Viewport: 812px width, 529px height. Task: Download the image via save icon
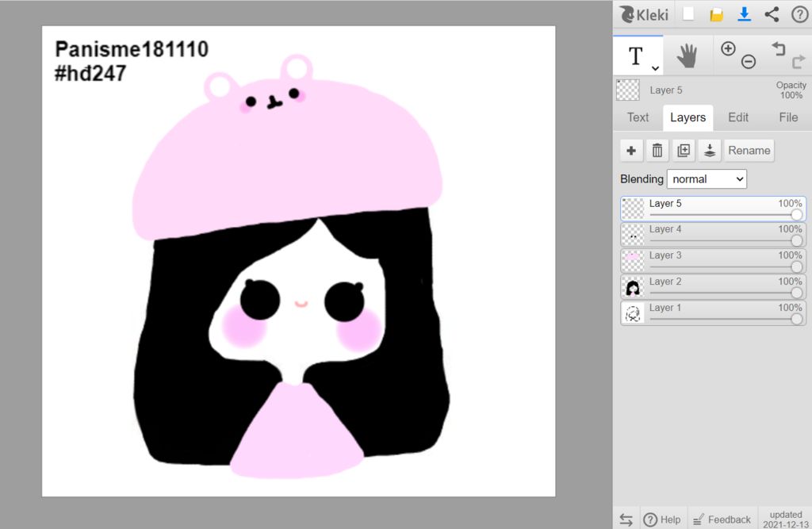(744, 14)
